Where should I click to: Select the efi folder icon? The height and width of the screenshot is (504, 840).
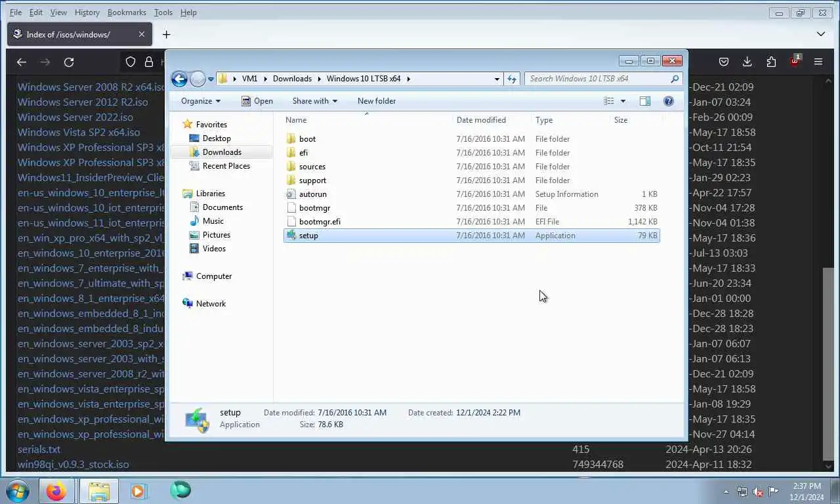[291, 153]
